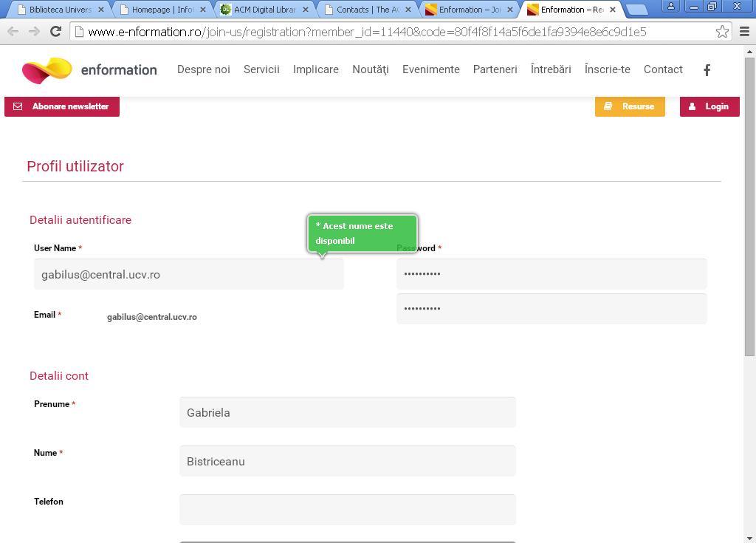The image size is (756, 543).
Task: Open a new browser tab
Action: pos(636,10)
